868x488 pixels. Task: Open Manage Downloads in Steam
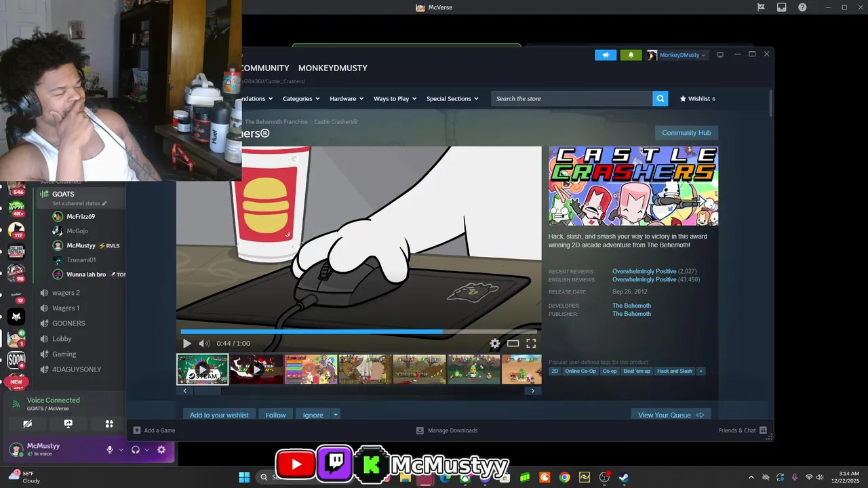click(447, 430)
